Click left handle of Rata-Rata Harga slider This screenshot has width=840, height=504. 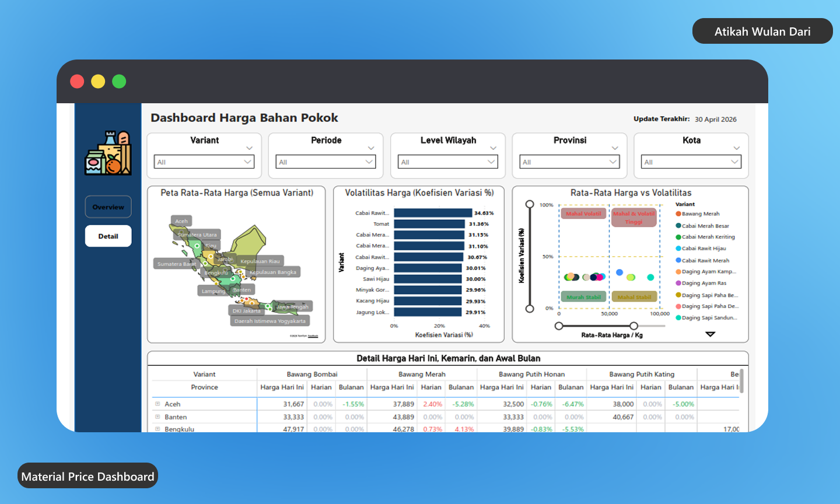point(559,325)
